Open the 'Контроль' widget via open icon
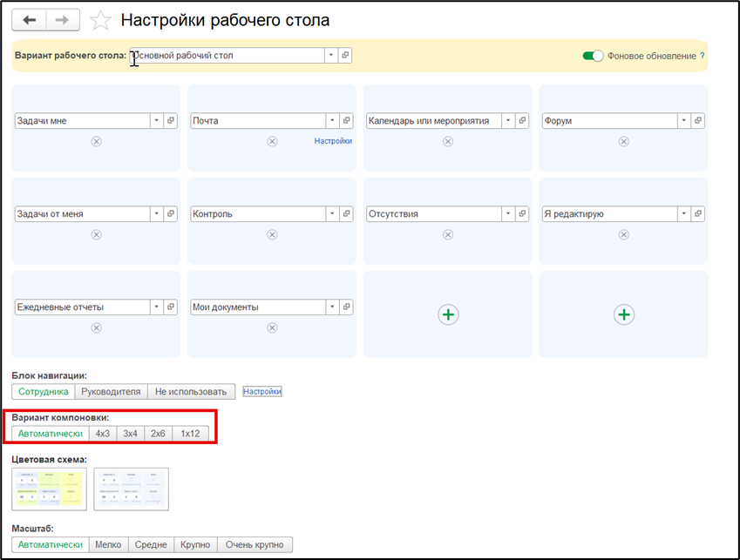The image size is (740, 560). [x=346, y=214]
